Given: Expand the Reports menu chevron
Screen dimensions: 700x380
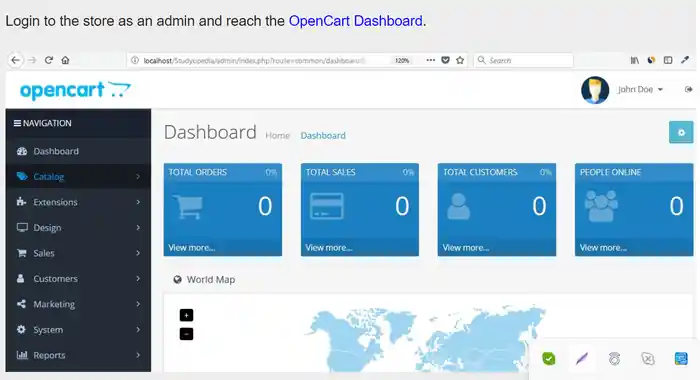Looking at the screenshot, I should click(x=138, y=355).
